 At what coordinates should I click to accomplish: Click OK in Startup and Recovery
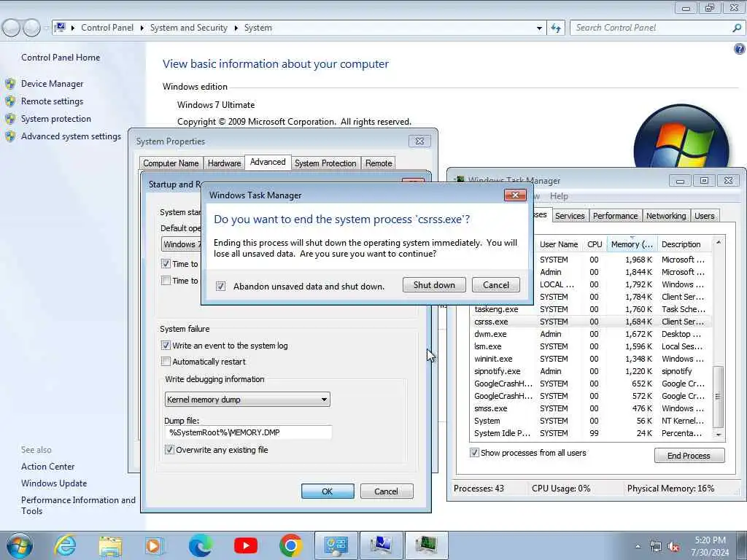(x=328, y=491)
